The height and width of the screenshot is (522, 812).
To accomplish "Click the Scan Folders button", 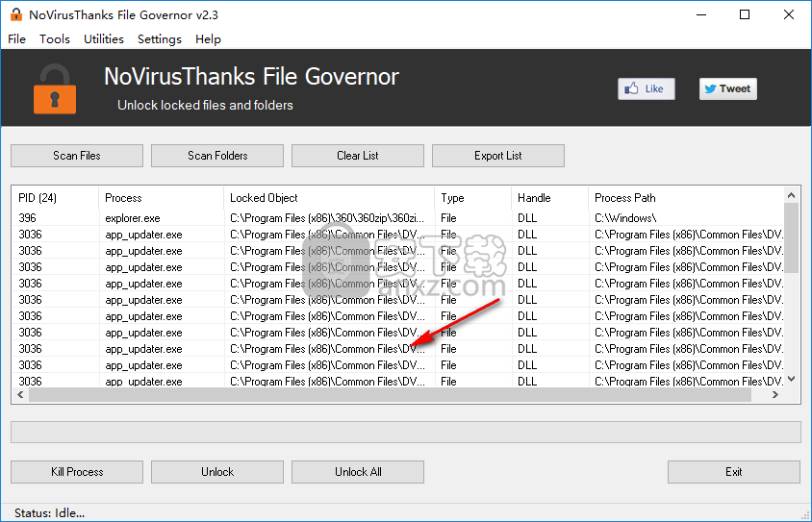I will pyautogui.click(x=217, y=156).
